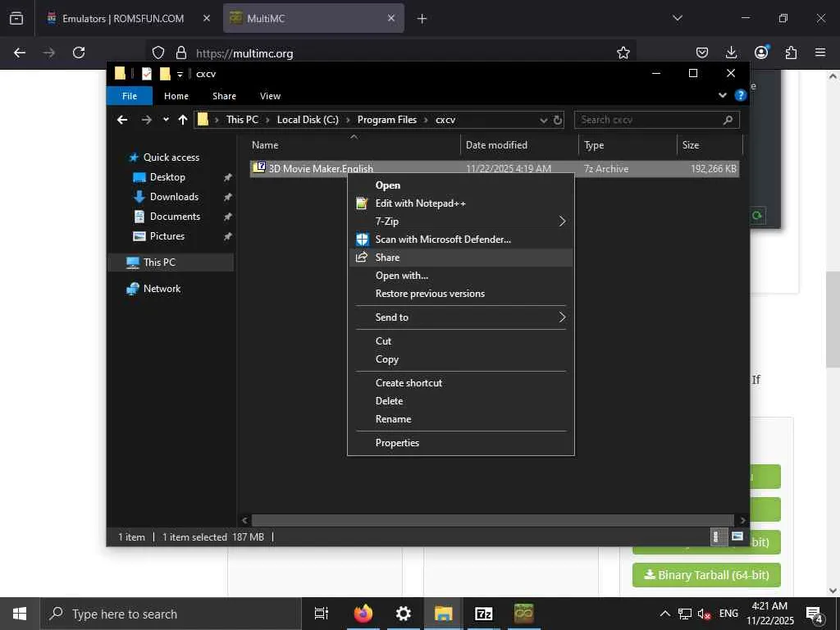Click Local Disk (C:) in address path

point(308,120)
